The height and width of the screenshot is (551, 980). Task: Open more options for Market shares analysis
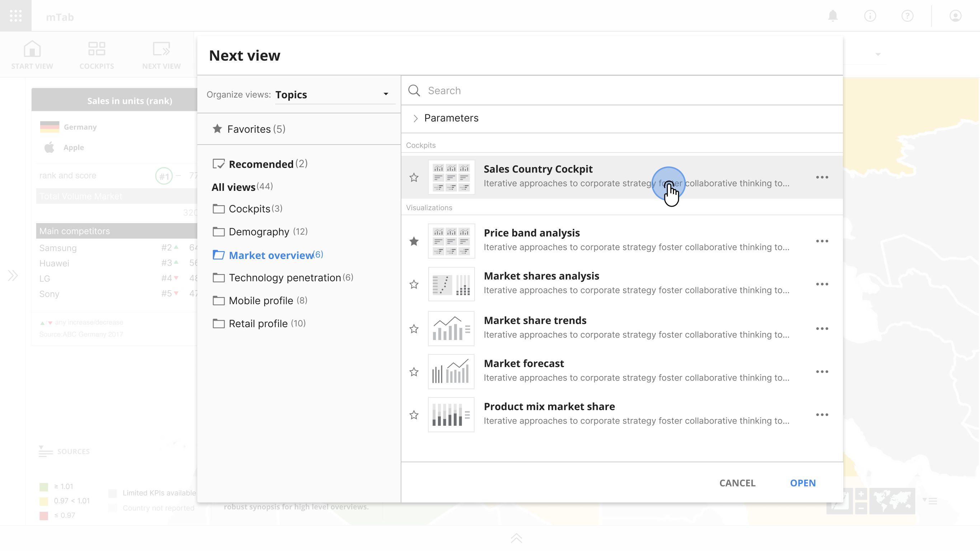click(x=822, y=284)
